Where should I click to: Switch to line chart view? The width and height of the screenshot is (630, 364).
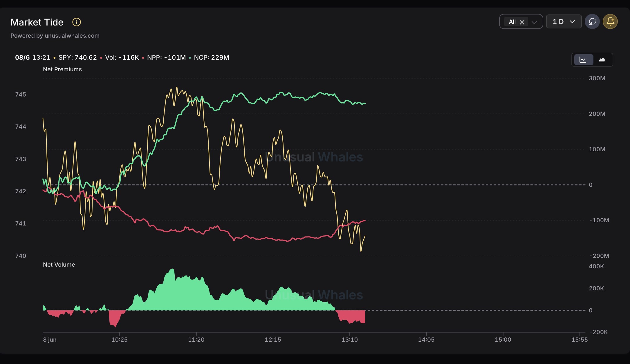pos(584,60)
